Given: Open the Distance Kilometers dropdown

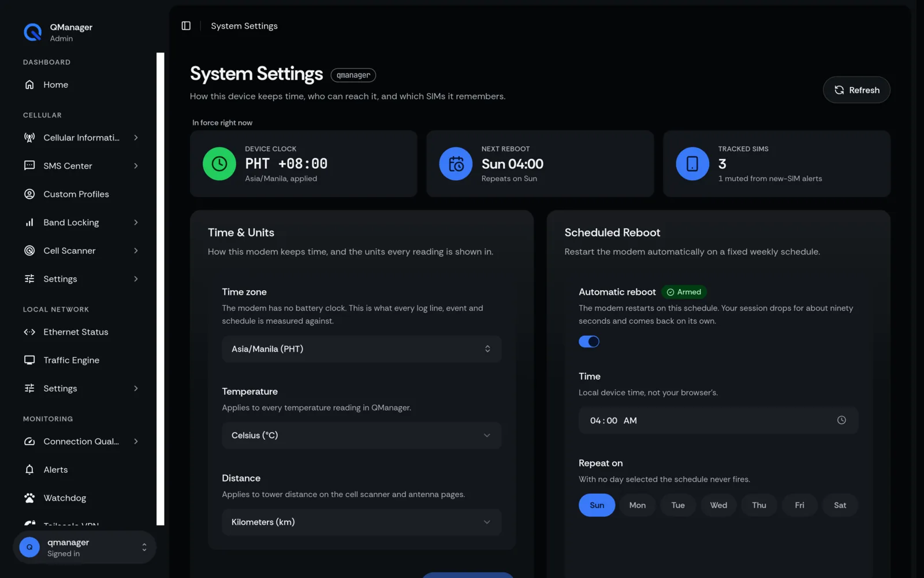Looking at the screenshot, I should [362, 523].
